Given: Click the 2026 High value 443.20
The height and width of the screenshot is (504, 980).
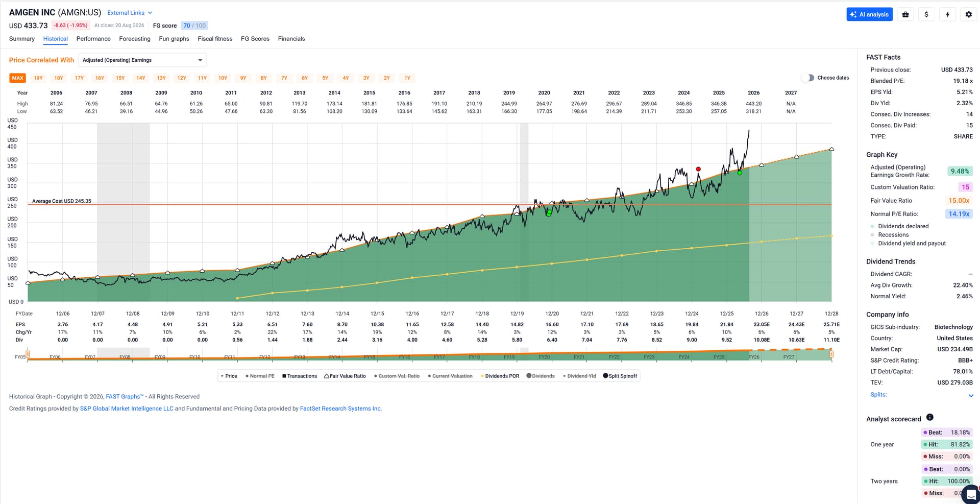Looking at the screenshot, I should pos(754,104).
